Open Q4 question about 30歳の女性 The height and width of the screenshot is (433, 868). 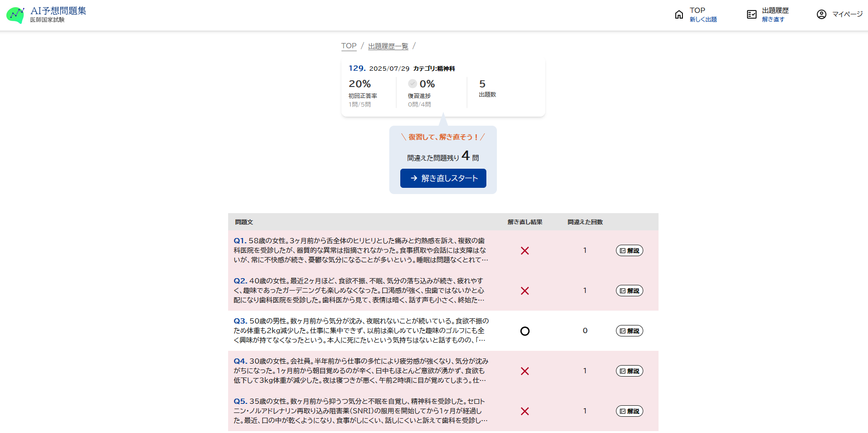point(361,371)
